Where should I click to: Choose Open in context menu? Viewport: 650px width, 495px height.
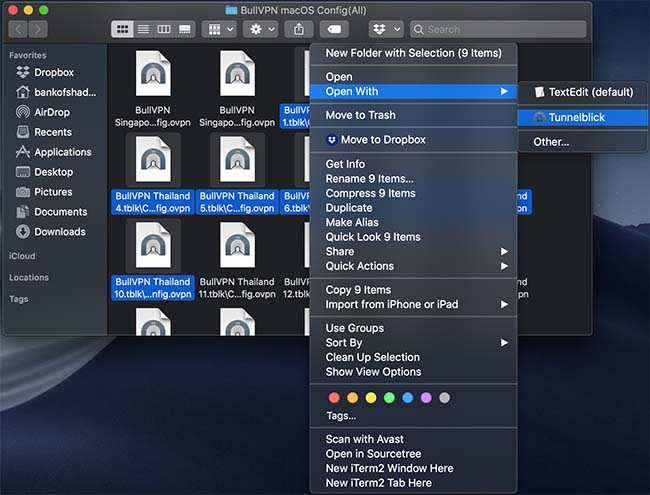pos(413,77)
